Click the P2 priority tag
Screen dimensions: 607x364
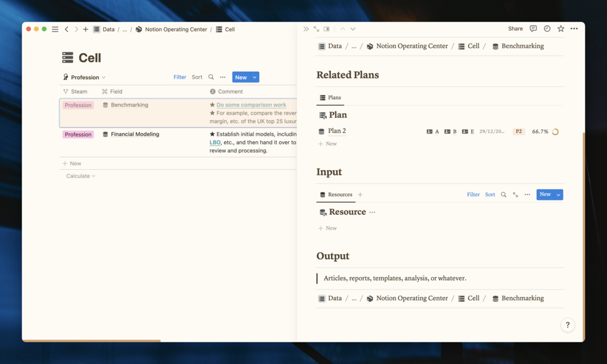coord(519,132)
